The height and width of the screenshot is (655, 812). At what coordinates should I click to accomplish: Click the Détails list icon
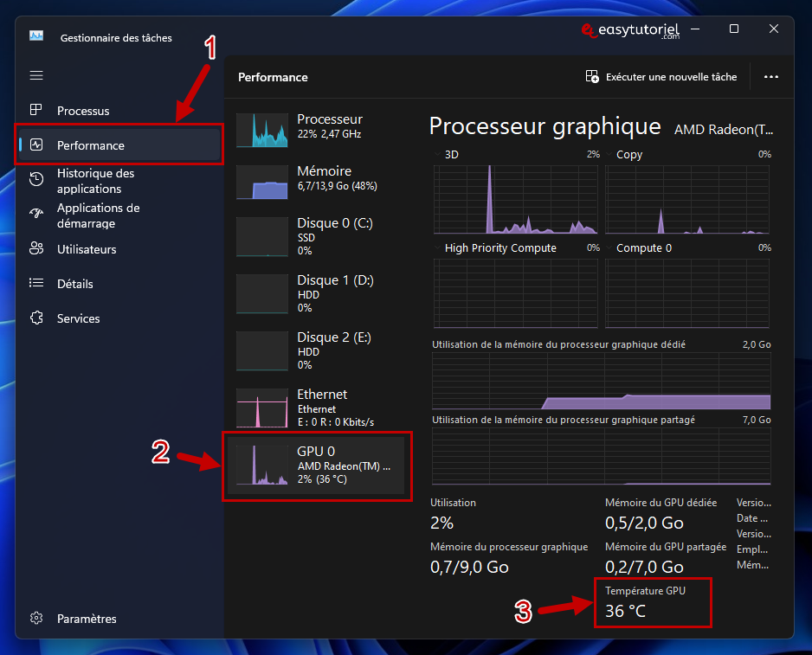[x=36, y=283]
